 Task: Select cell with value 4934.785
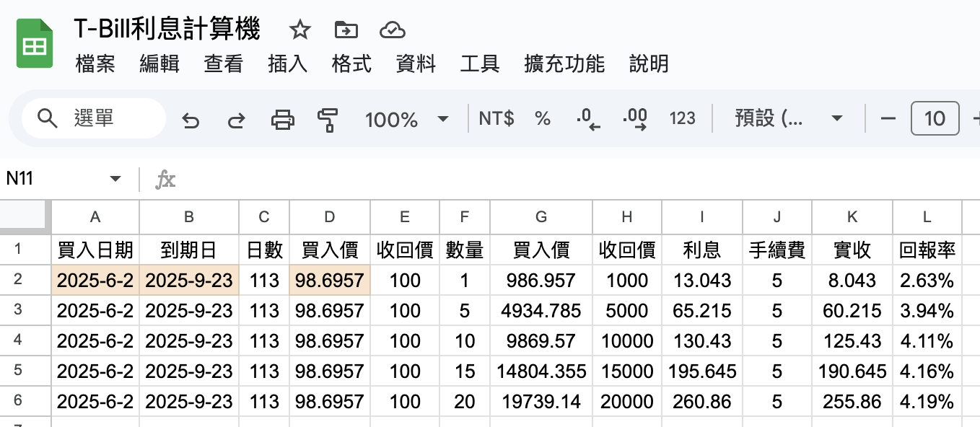[541, 310]
